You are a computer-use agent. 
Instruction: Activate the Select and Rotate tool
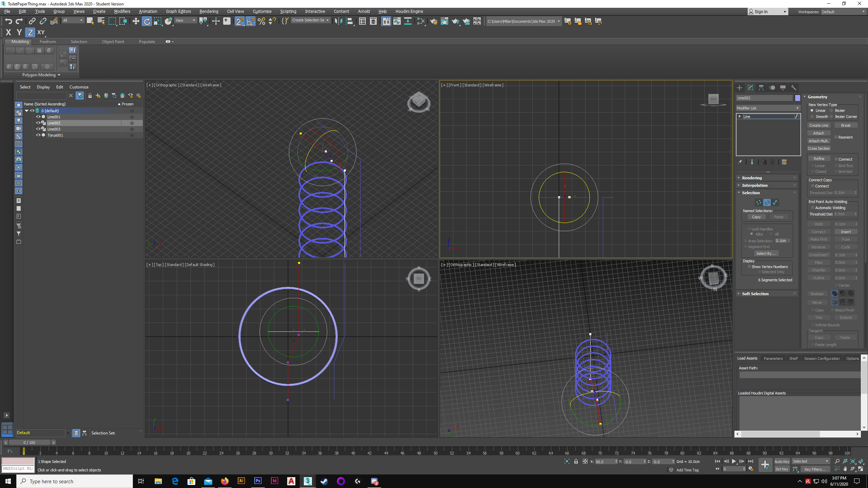tap(147, 21)
